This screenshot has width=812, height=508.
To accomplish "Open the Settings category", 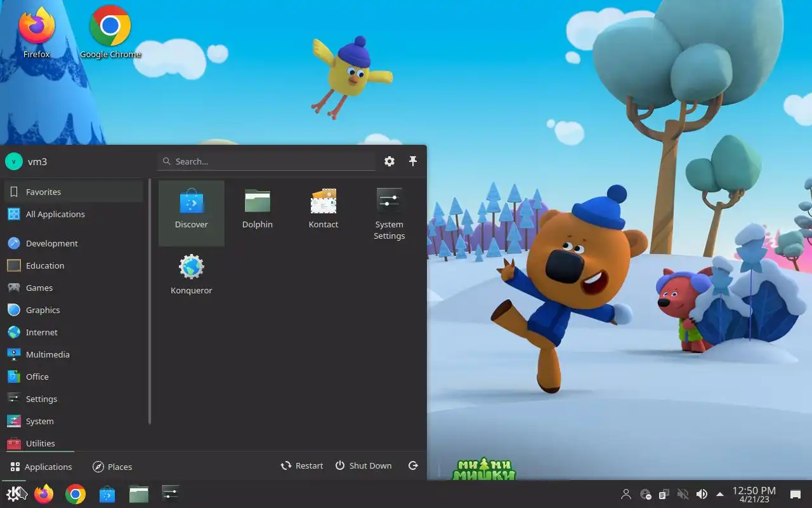I will pos(74,399).
